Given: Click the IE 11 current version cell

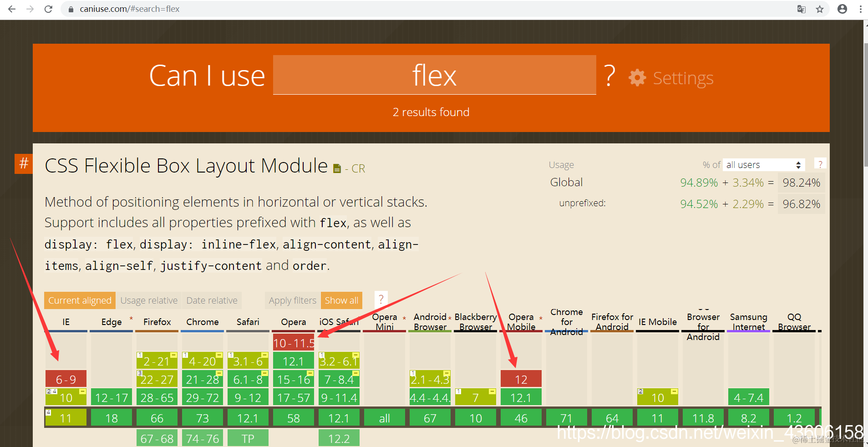Looking at the screenshot, I should point(66,417).
